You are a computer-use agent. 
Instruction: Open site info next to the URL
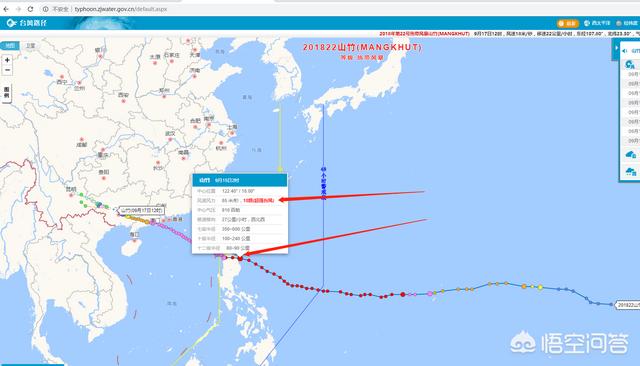(x=45, y=9)
